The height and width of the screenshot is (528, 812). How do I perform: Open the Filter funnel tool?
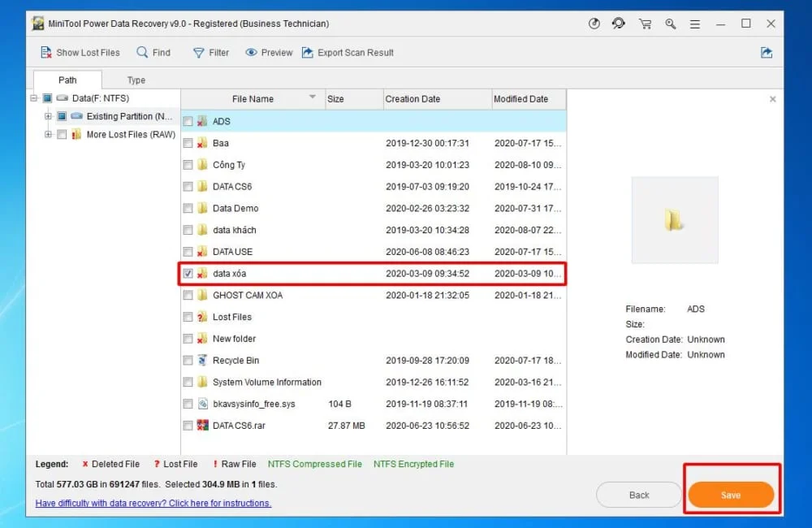click(198, 52)
